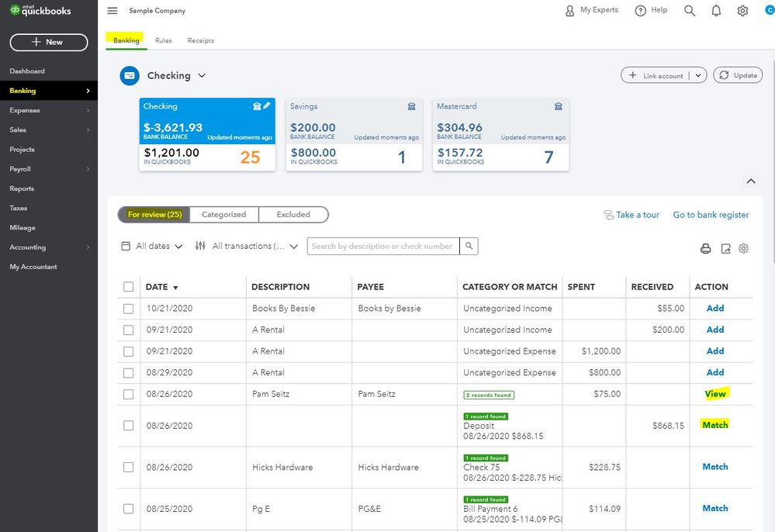Check the $868.15 deposit row checkbox
The width and height of the screenshot is (775, 532).
pyautogui.click(x=129, y=425)
